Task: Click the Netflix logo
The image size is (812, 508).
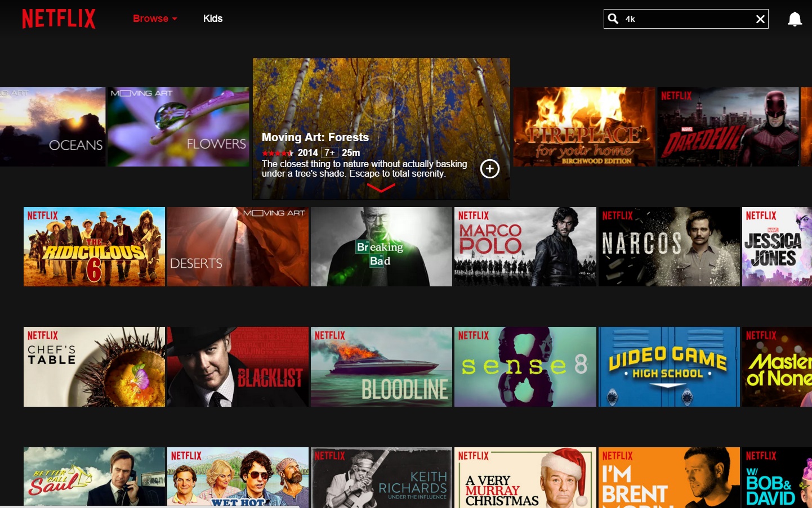Action: (59, 19)
